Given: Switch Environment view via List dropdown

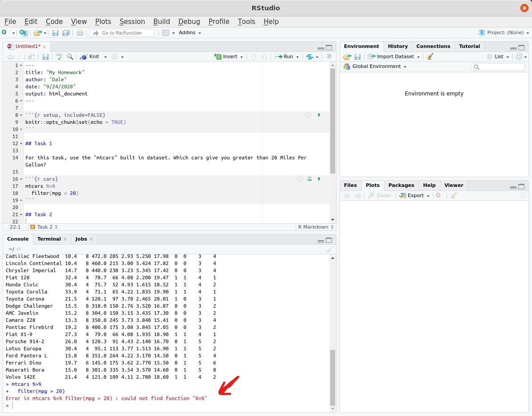Looking at the screenshot, I should 498,57.
